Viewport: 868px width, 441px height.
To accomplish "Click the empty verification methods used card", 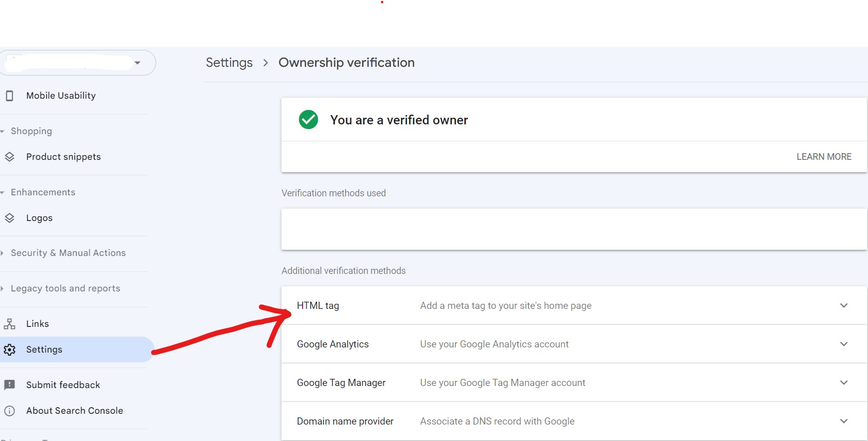I will 574,229.
